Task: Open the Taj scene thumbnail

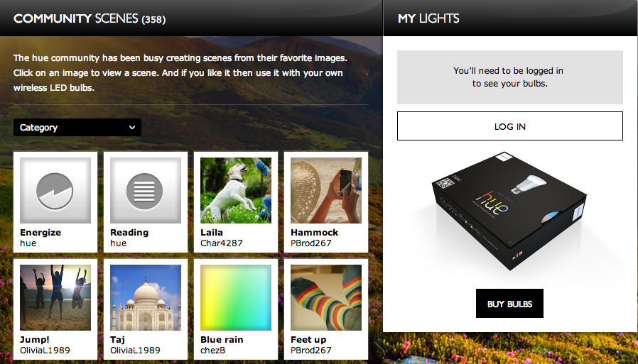Action: [x=146, y=298]
